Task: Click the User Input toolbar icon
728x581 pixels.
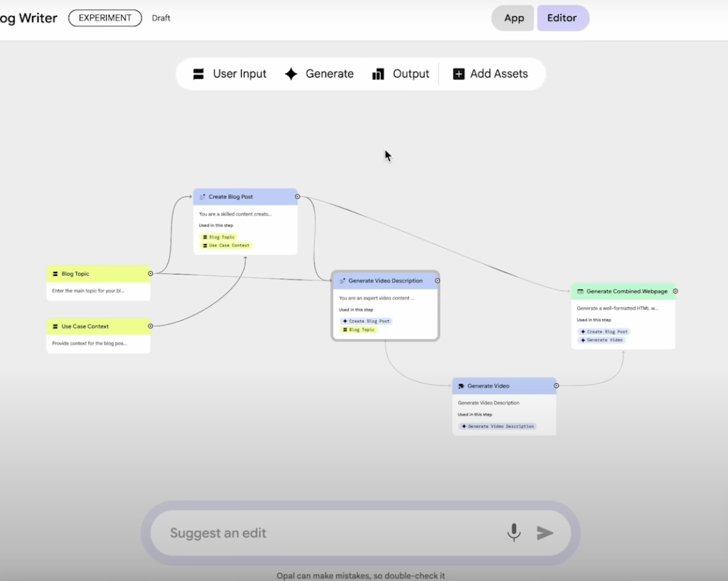Action: pos(198,74)
